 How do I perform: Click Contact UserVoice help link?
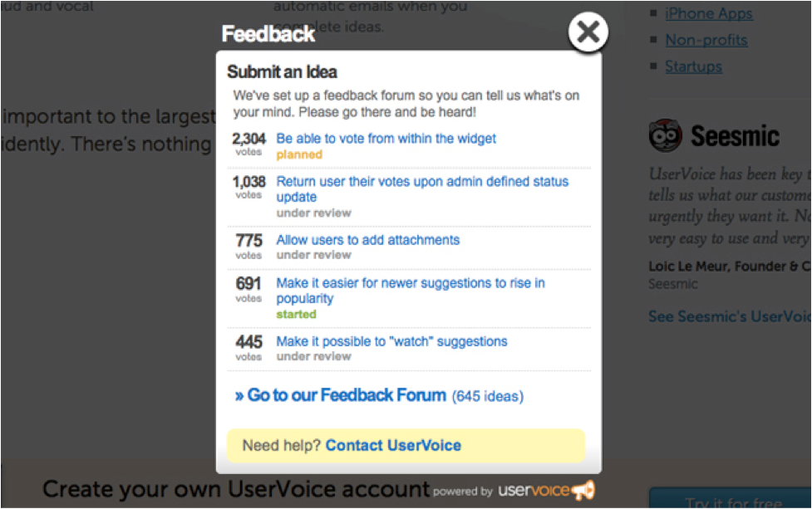393,445
